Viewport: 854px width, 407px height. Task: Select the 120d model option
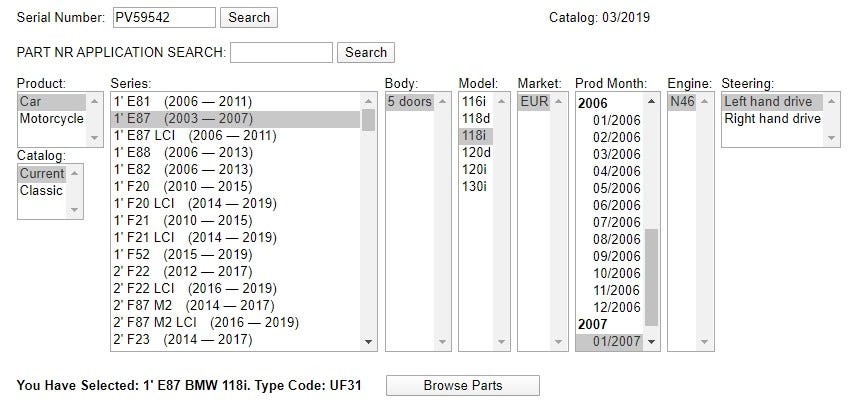click(x=476, y=153)
